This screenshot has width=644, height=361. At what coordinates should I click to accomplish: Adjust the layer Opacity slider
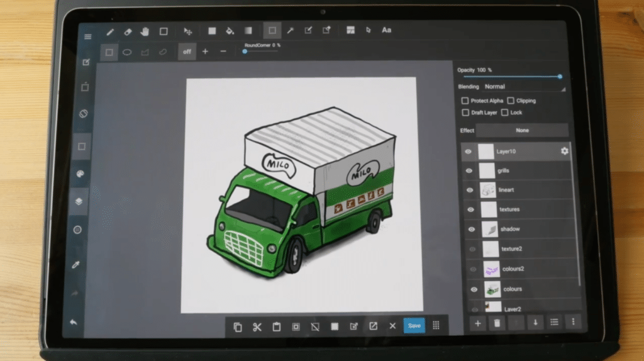pyautogui.click(x=512, y=76)
